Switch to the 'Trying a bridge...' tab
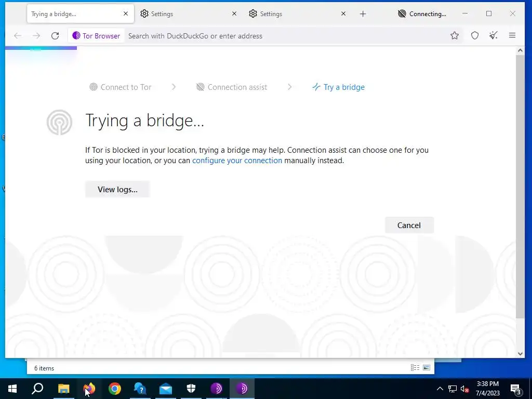The image size is (532, 399). coord(81,14)
